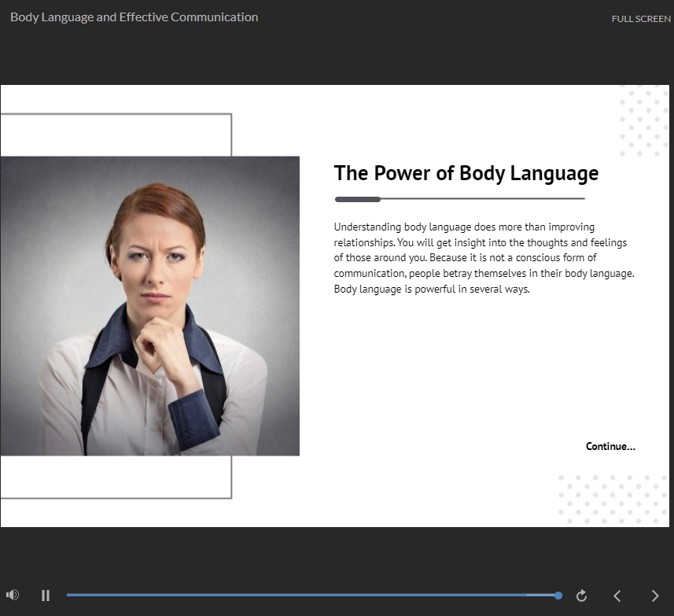674x616 pixels.
Task: Replay the current slide
Action: coord(581,596)
